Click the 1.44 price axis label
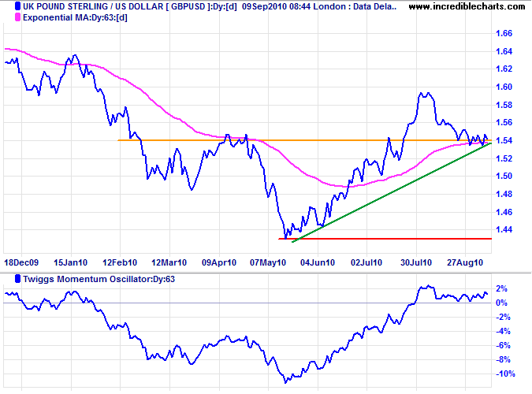The image size is (532, 394). [x=504, y=230]
